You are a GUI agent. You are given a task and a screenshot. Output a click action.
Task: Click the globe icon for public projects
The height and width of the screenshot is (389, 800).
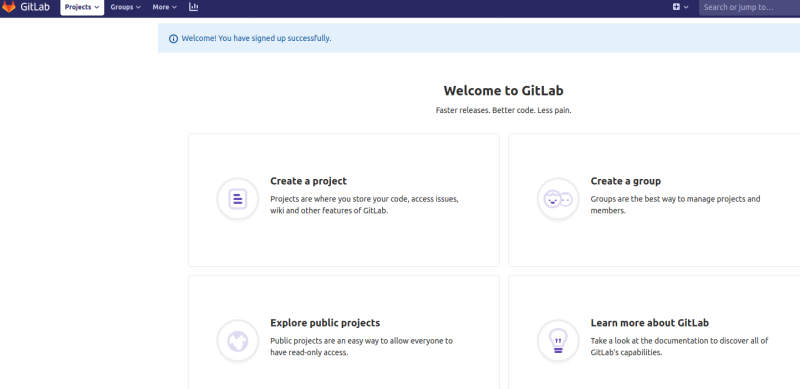[238, 341]
